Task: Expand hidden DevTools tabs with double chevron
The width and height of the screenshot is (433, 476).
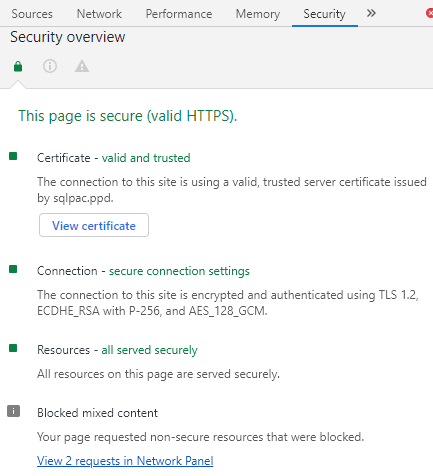Action: coord(371,13)
